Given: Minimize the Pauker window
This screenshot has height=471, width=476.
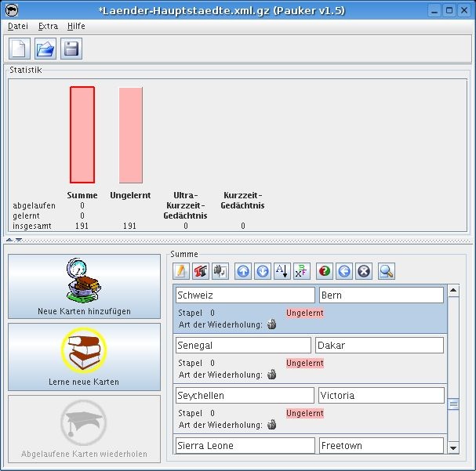Looking at the screenshot, I should click(434, 11).
